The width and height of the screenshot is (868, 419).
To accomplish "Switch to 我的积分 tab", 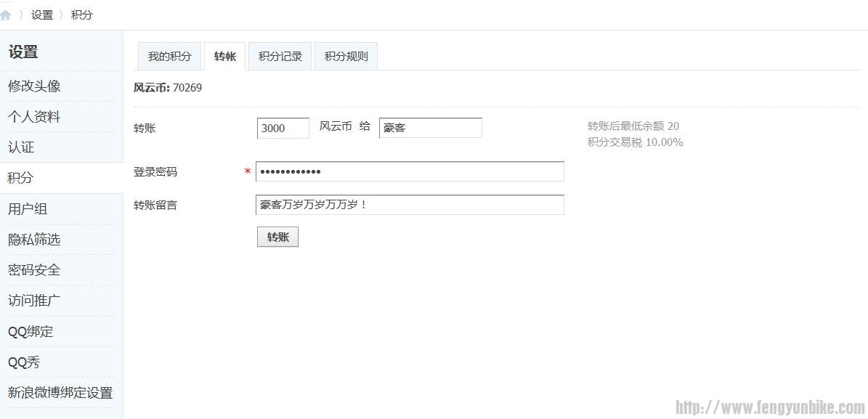I will point(169,57).
